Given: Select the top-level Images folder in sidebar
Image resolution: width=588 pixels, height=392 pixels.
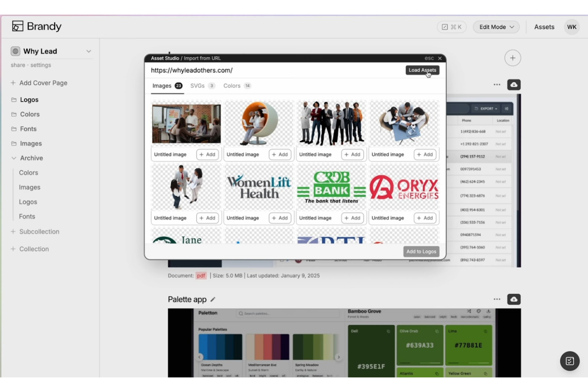Looking at the screenshot, I should (x=31, y=144).
